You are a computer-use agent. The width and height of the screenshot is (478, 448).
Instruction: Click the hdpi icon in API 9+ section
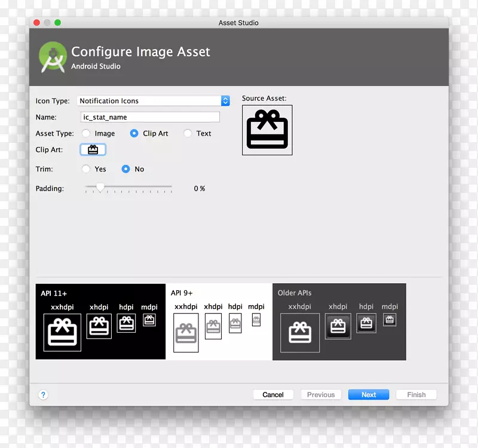pyautogui.click(x=235, y=324)
